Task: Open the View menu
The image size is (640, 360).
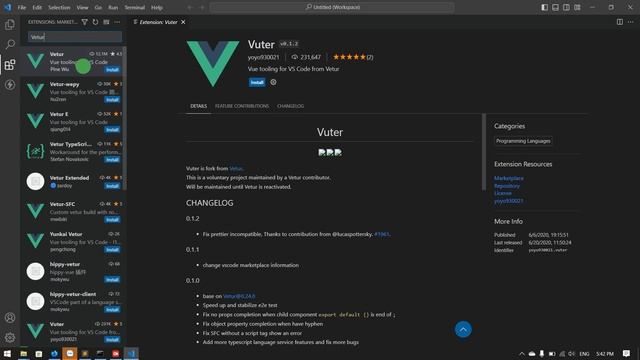Action: click(82, 7)
